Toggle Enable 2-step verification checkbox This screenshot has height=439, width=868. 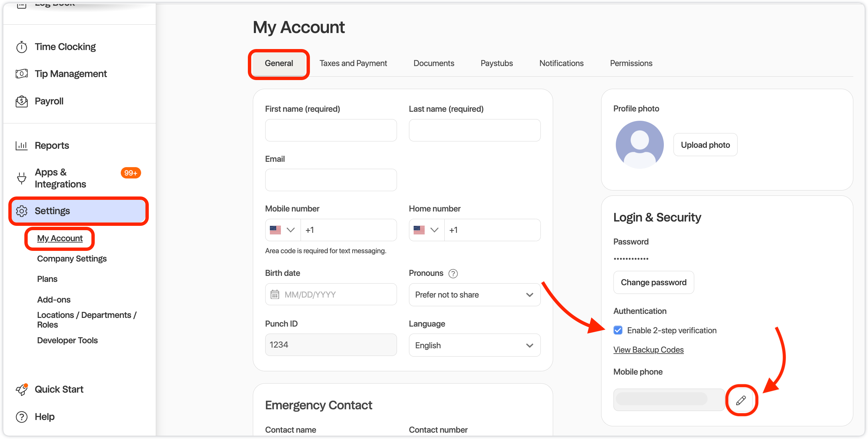coord(618,330)
